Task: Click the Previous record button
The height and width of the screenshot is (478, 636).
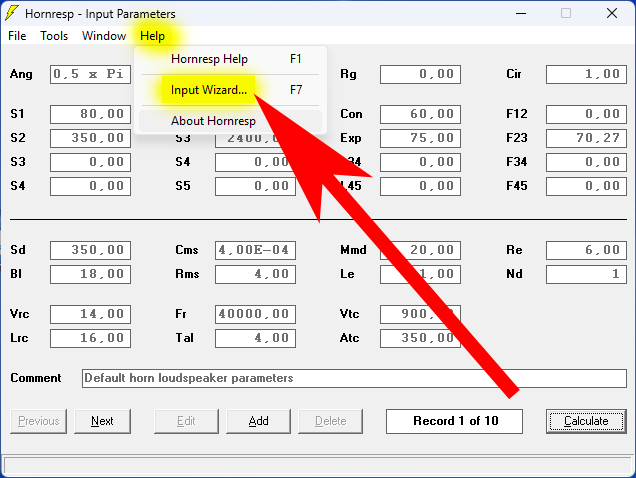Action: click(x=39, y=421)
